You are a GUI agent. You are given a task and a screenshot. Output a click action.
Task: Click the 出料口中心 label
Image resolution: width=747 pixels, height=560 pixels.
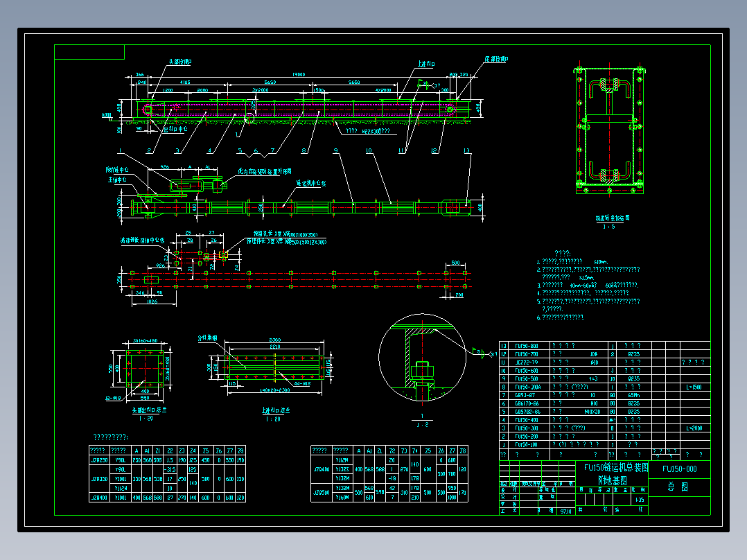click(x=175, y=129)
